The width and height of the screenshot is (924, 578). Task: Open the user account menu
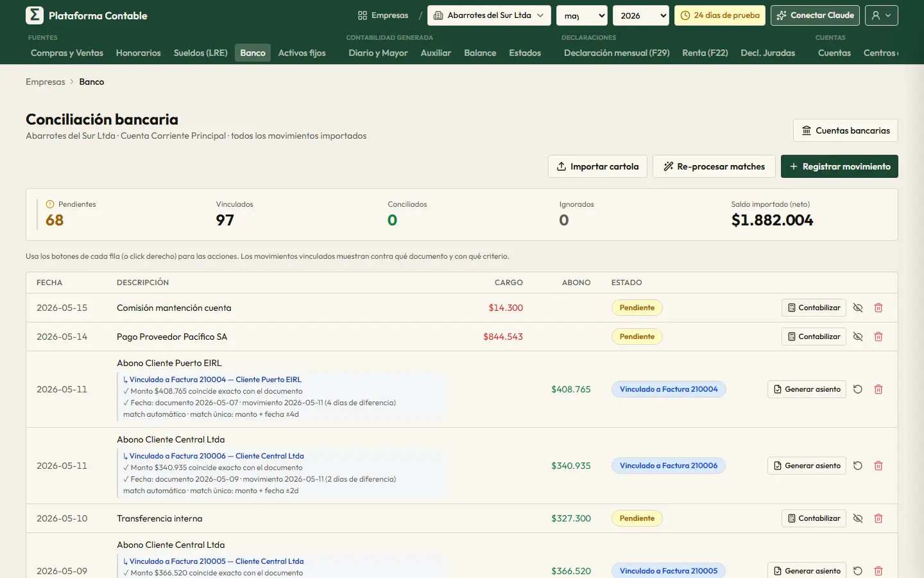(x=881, y=15)
